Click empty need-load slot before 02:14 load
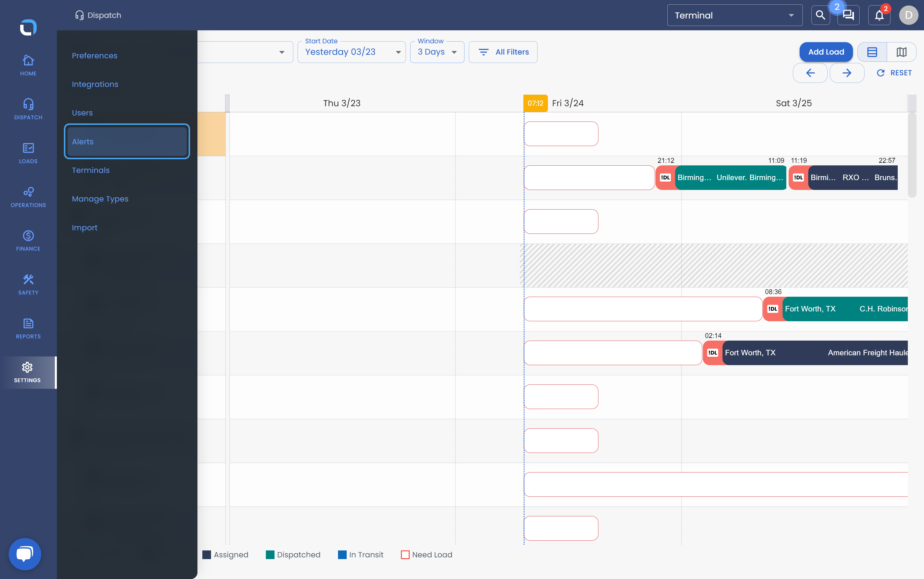This screenshot has height=579, width=924. [x=613, y=353]
